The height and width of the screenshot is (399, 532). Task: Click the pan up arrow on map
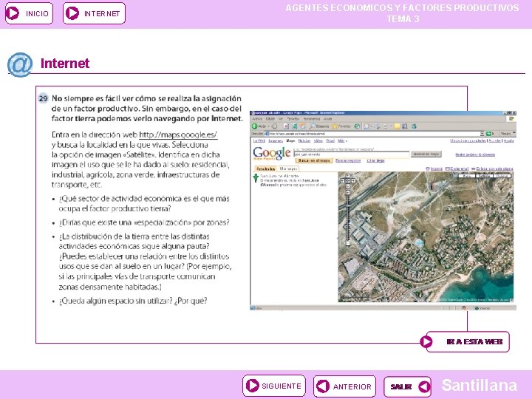click(x=348, y=176)
